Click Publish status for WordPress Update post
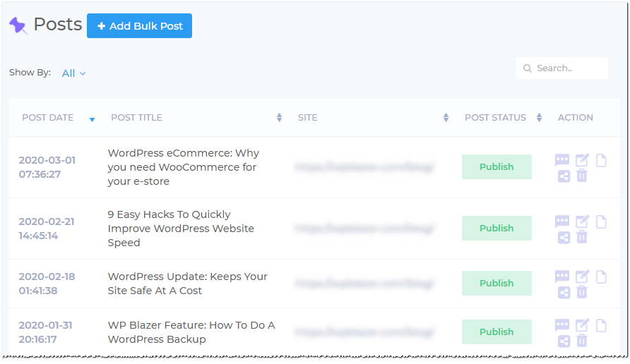630x364 pixels. pos(497,283)
